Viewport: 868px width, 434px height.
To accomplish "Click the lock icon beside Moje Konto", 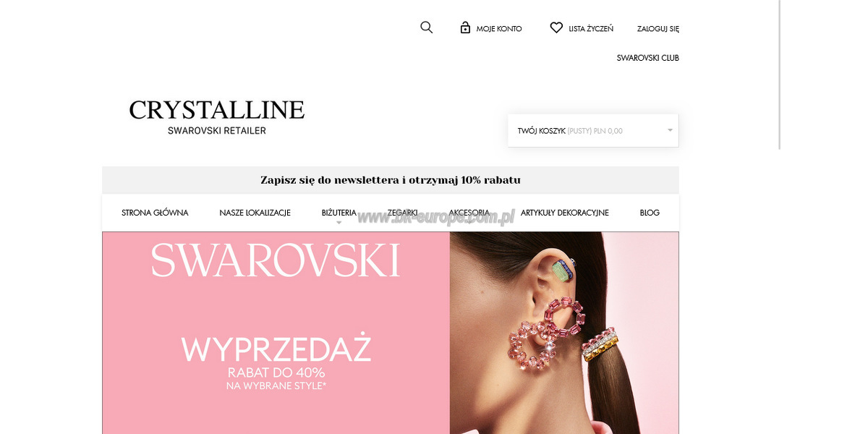I will [x=465, y=27].
